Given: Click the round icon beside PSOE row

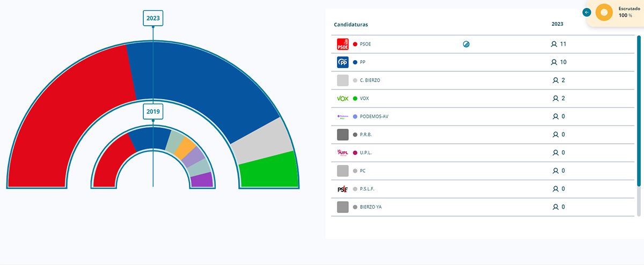Looking at the screenshot, I should pos(466,44).
